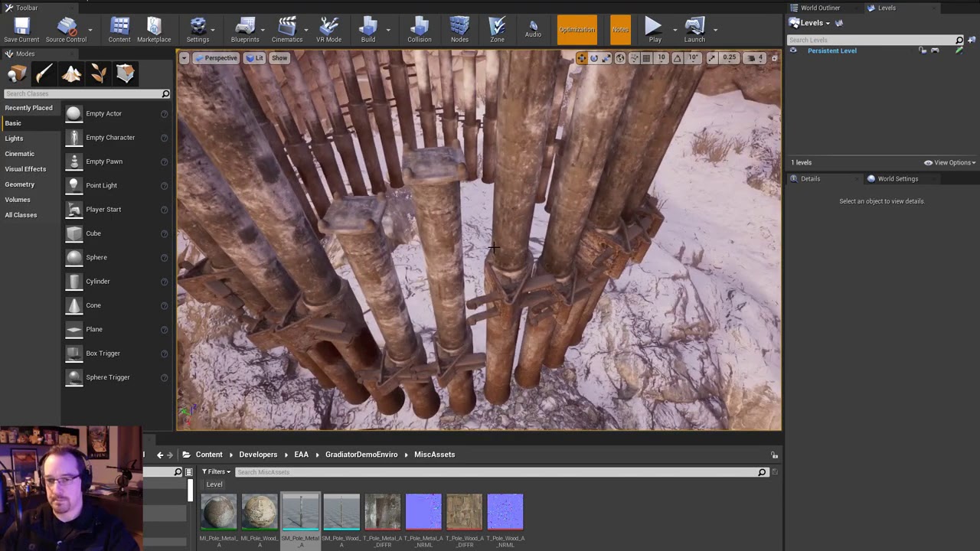Navigate to GradiatorDemoEnviro breadcrumb folder
This screenshot has width=980, height=551.
pyautogui.click(x=361, y=455)
